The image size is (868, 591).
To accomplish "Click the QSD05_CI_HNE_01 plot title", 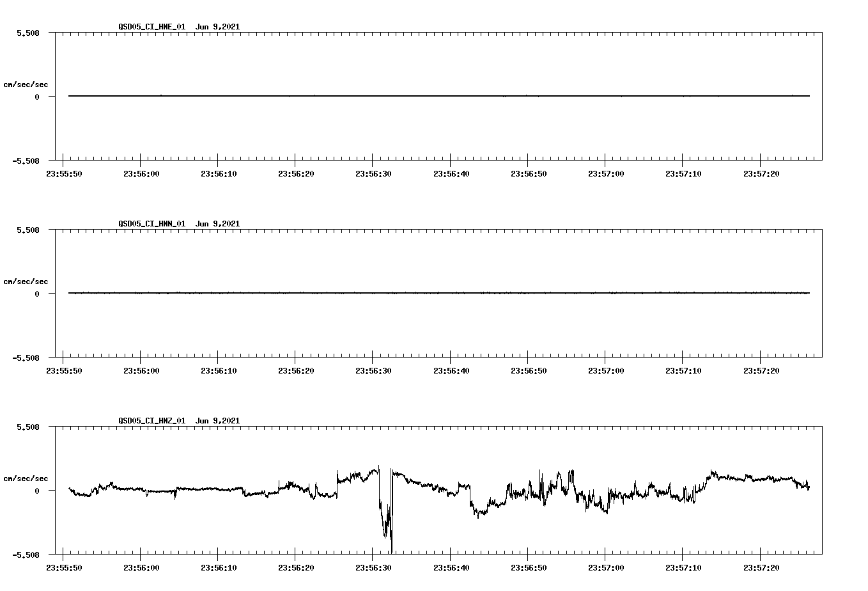I will 179,27.
